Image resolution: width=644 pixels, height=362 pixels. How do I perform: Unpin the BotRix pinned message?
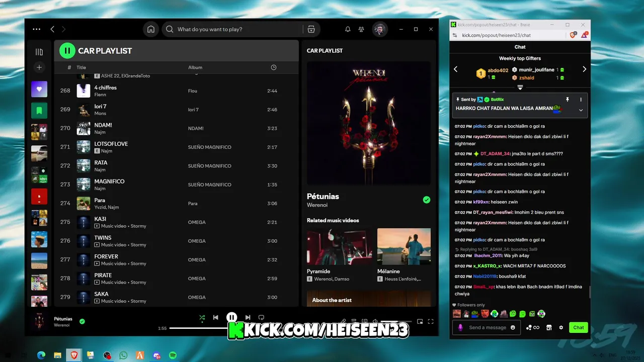568,100
